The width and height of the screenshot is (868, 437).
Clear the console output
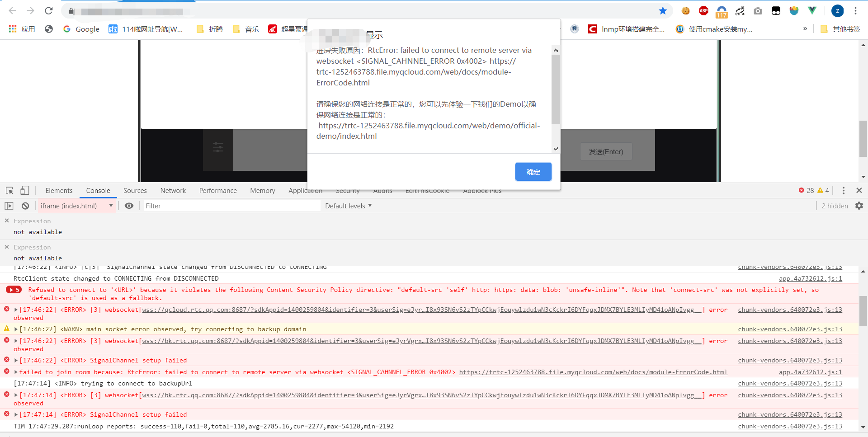coord(25,206)
